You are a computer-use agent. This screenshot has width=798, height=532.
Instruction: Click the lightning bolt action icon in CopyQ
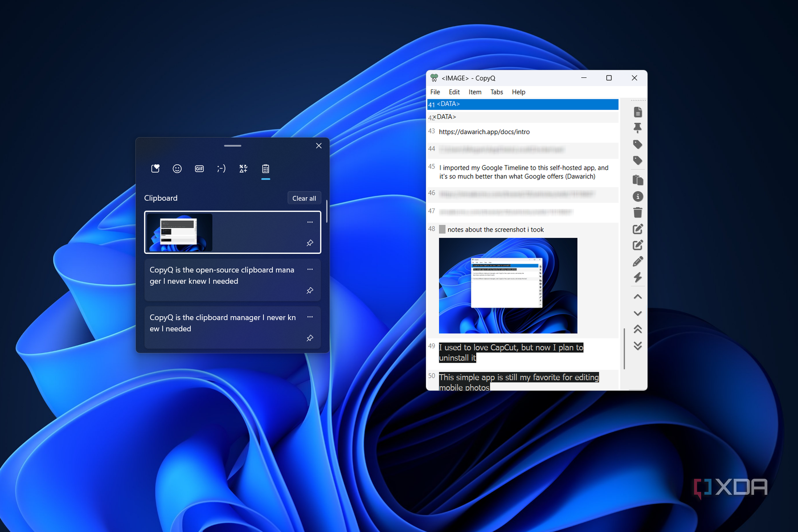637,278
